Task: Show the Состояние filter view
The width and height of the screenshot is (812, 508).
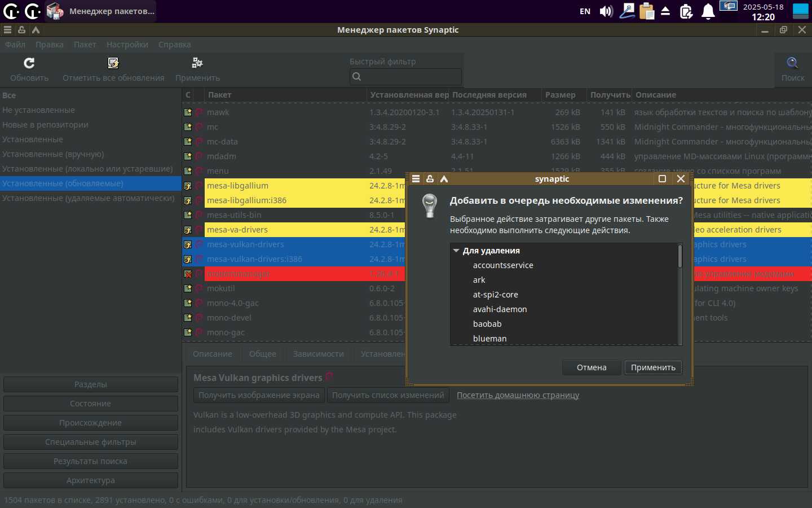Action: pos(91,404)
